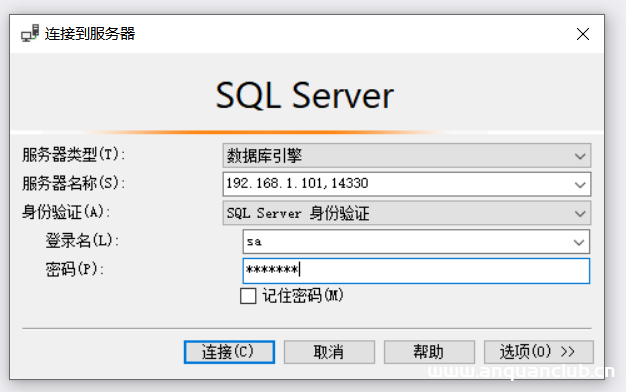Open the 身份验证 dropdown

tap(407, 213)
